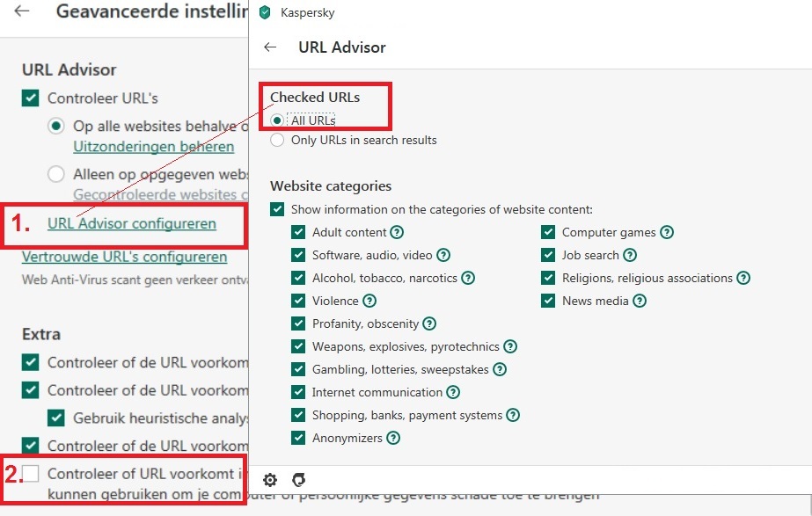Viewport: 812px width, 516px height.
Task: Open help for Computer games category
Action: 667,232
